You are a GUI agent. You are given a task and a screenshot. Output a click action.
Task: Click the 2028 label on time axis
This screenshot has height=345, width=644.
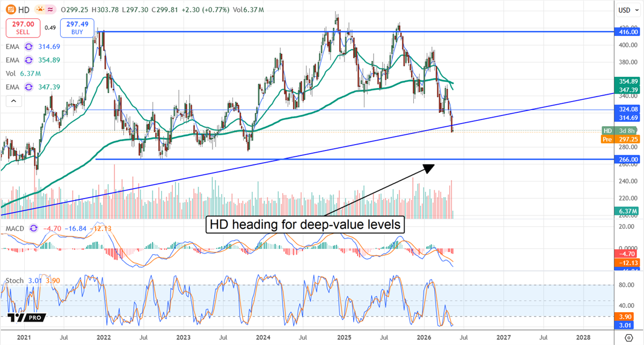583,337
